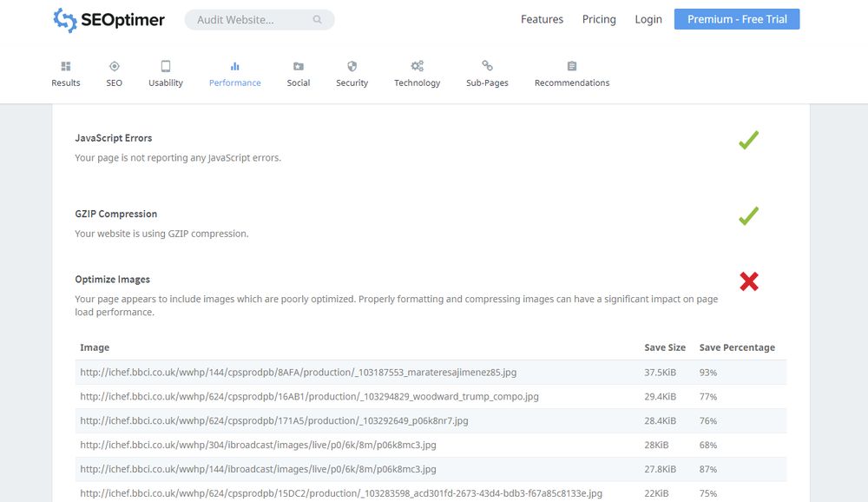Viewport: 868px width, 502px height.
Task: Open the Security shield icon
Action: 352,66
